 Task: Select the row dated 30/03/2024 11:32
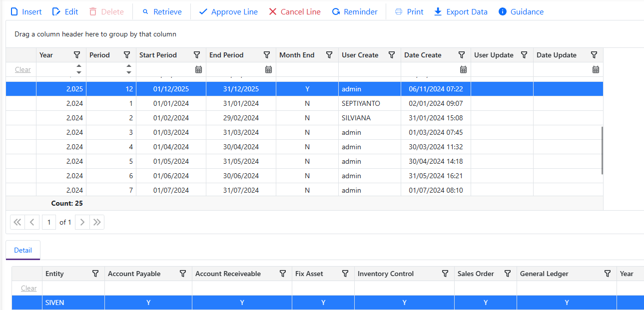pos(304,147)
